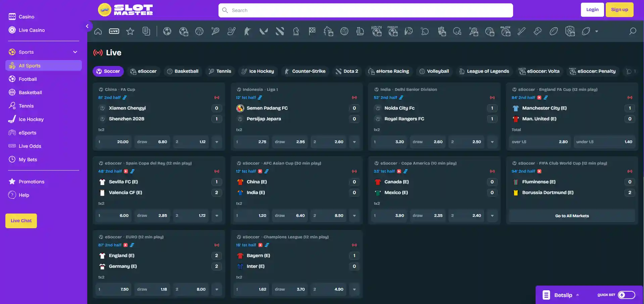The height and width of the screenshot is (304, 644).
Task: Click the Search input field
Action: coord(365,10)
